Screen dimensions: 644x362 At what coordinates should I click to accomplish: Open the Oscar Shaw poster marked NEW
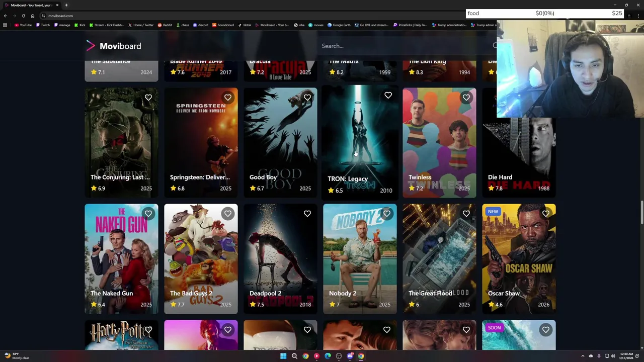pos(519,259)
